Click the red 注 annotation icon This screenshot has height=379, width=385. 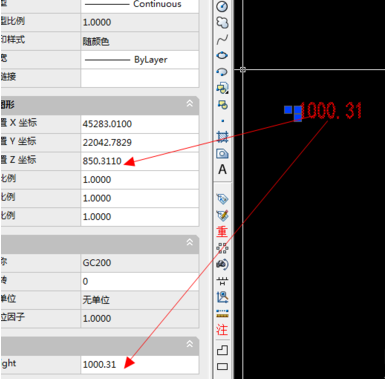[x=222, y=330]
